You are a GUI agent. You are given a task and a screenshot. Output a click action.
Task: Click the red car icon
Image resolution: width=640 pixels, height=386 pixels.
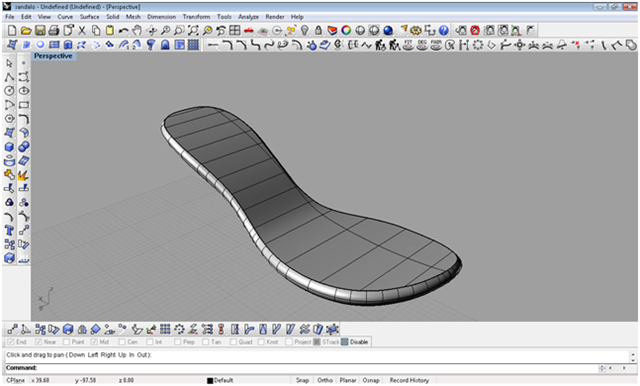pos(249,30)
